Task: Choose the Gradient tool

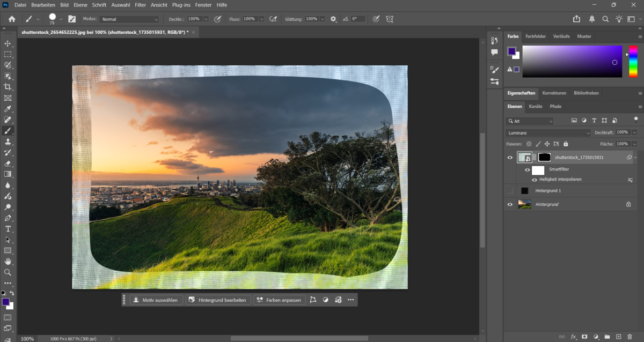Action: [8, 174]
